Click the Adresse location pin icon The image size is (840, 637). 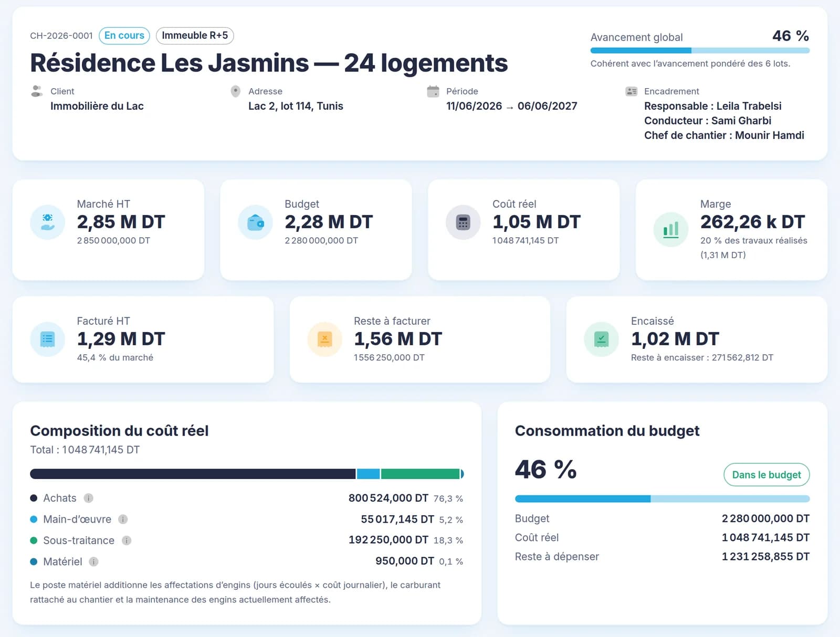(236, 91)
